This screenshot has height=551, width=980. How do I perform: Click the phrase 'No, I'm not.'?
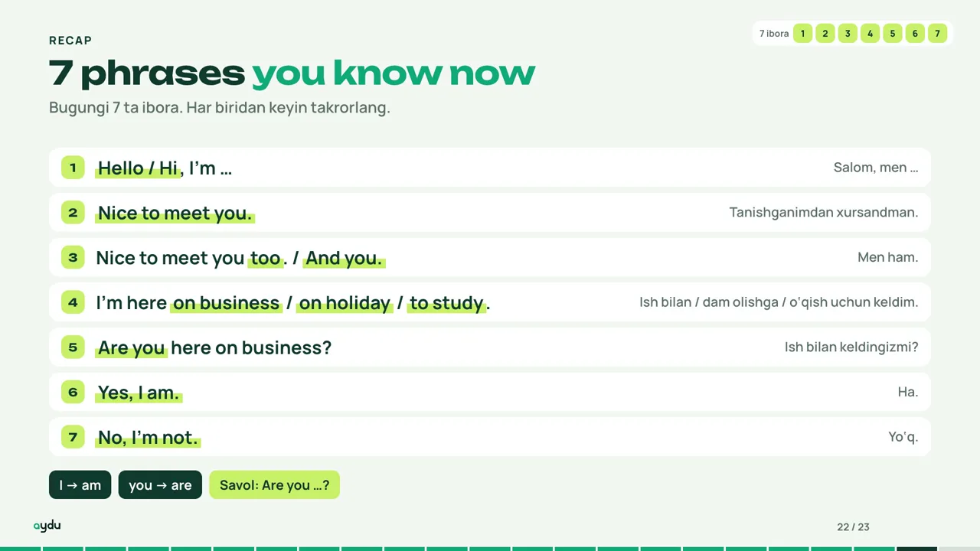click(148, 438)
